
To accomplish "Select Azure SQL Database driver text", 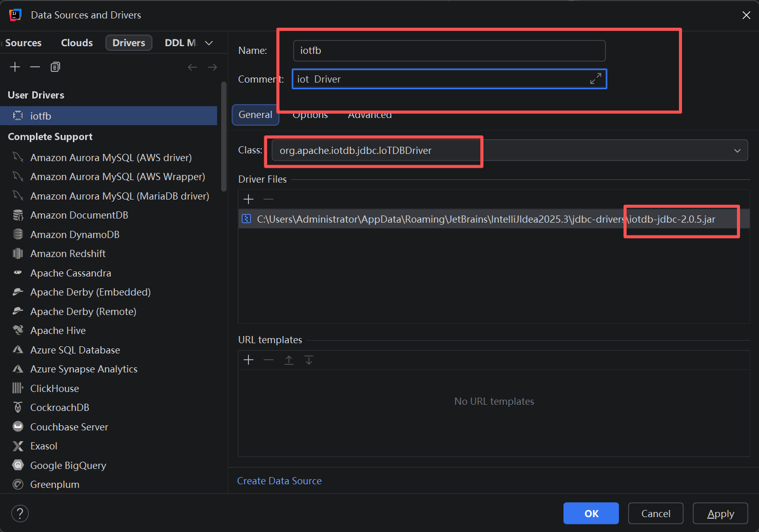I will click(75, 350).
